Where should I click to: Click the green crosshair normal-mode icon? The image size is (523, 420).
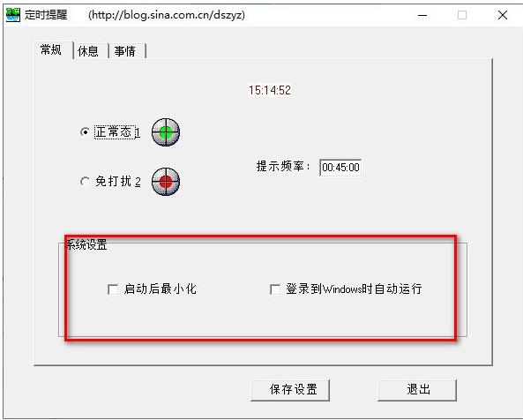[x=166, y=132]
